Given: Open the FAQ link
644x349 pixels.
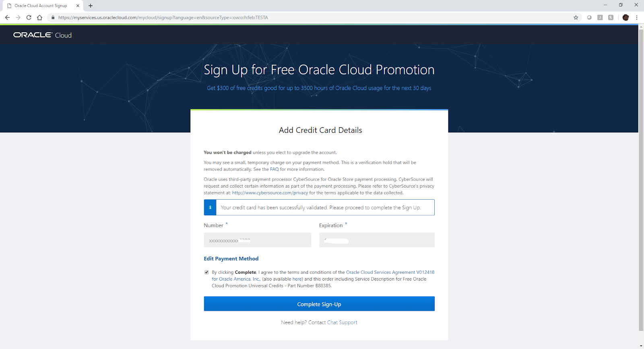Looking at the screenshot, I should tap(274, 169).
